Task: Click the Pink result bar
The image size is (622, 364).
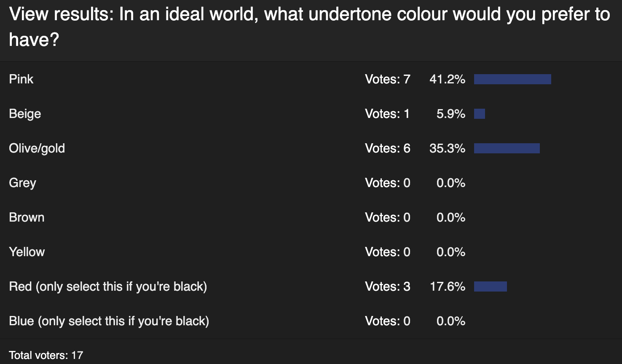Action: click(512, 79)
